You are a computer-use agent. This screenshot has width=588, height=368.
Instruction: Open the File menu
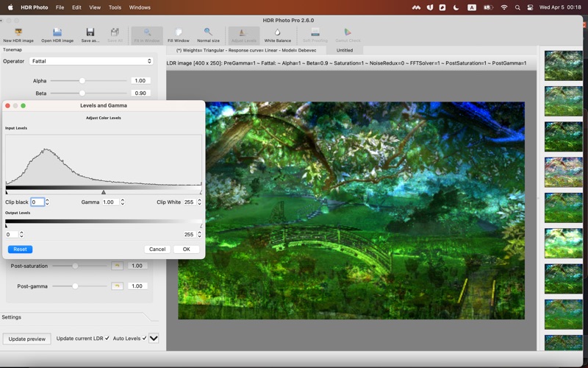coord(60,7)
